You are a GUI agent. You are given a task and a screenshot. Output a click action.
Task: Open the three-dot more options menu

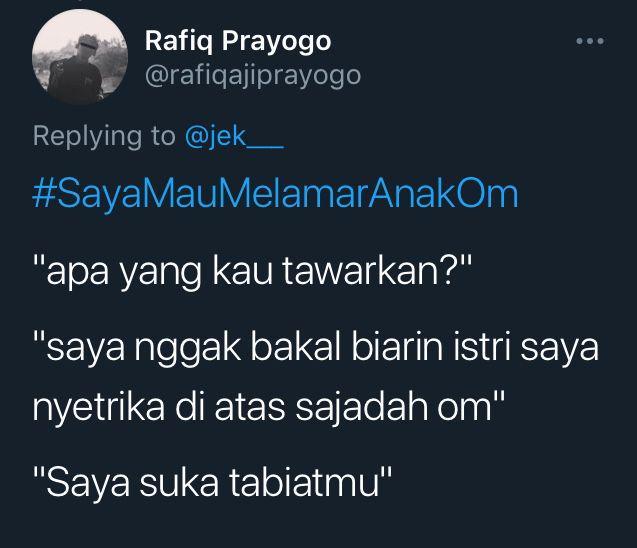(590, 41)
